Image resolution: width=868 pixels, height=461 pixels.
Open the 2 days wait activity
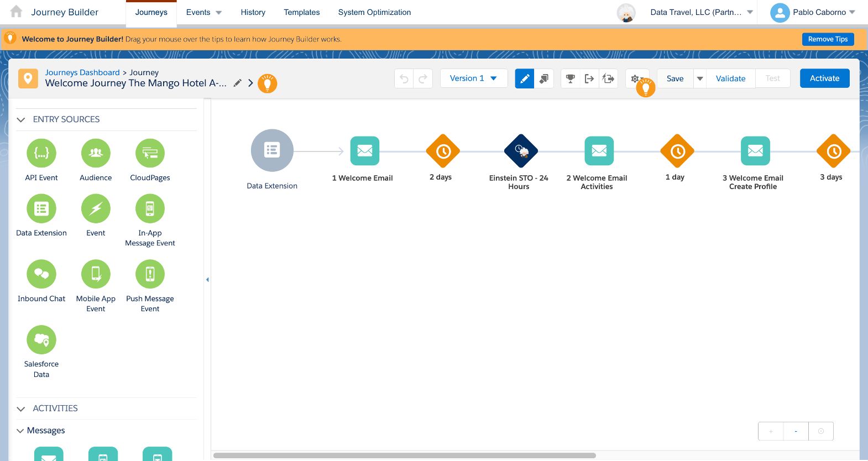click(x=443, y=151)
